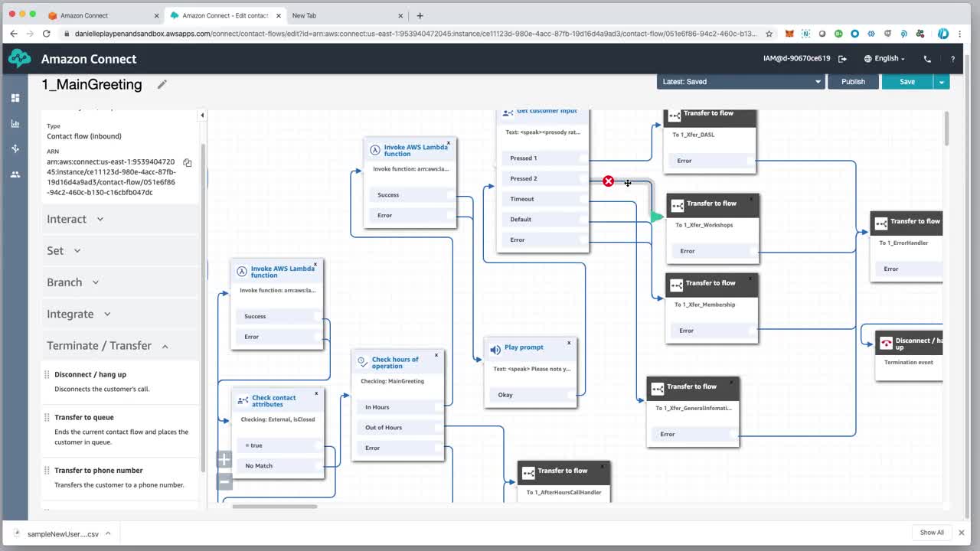Click the Out of Hours output row
This screenshot has width=980, height=551.
397,428
